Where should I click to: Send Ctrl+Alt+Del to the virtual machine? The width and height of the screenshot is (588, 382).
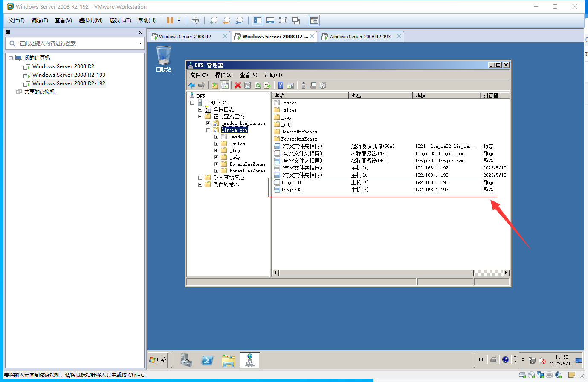pyautogui.click(x=195, y=20)
